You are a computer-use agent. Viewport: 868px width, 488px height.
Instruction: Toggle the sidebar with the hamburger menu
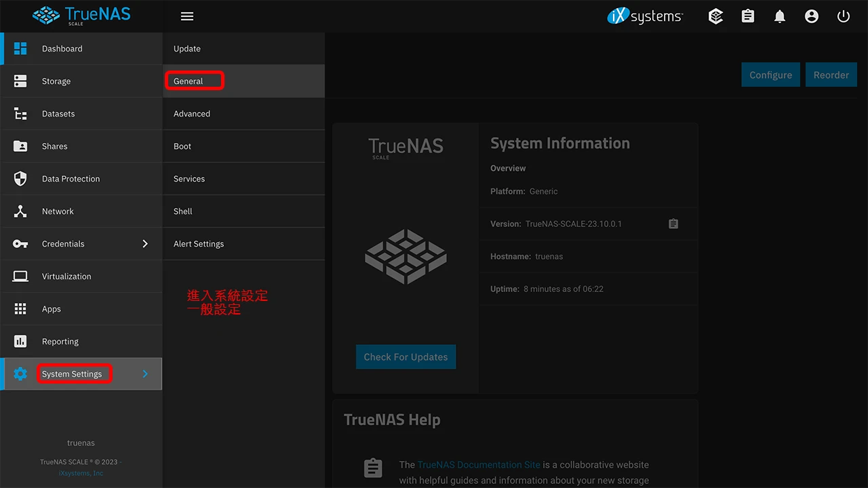[x=186, y=16]
